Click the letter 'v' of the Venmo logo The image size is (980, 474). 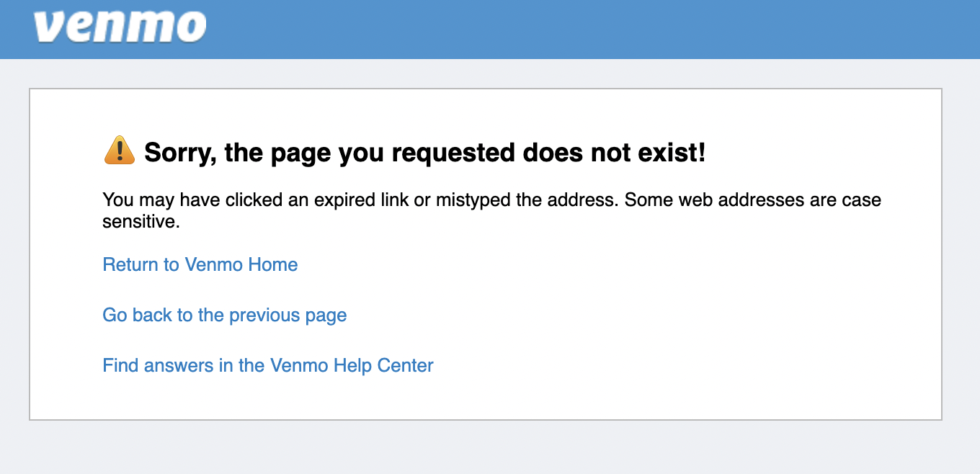pos(50,27)
